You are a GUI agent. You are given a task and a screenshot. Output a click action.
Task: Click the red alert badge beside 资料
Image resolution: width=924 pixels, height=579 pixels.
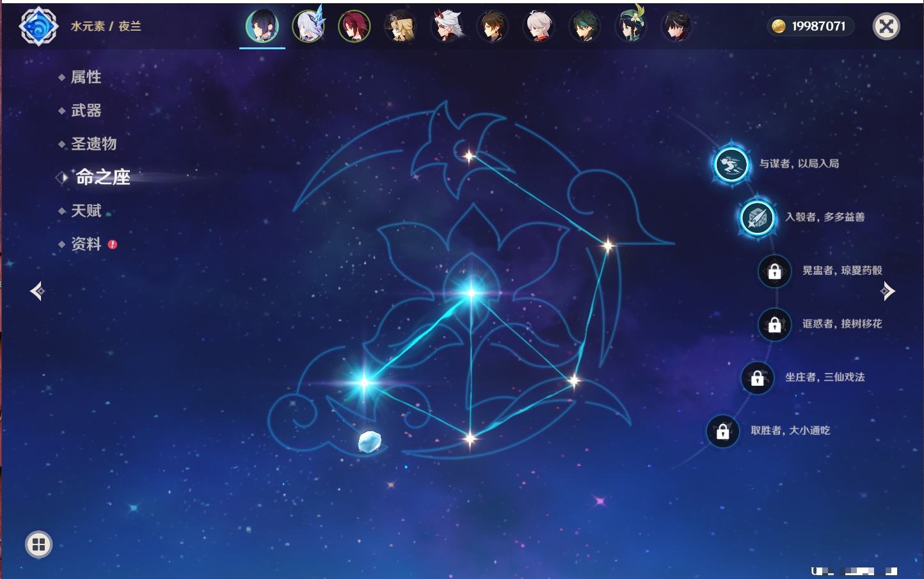pyautogui.click(x=113, y=244)
